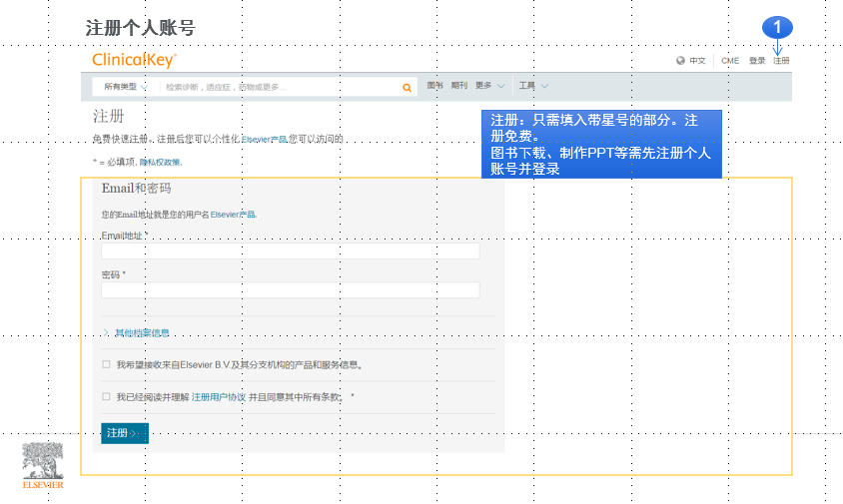Image resolution: width=843 pixels, height=504 pixels.
Task: Click the 登录 login link
Action: pos(757,61)
